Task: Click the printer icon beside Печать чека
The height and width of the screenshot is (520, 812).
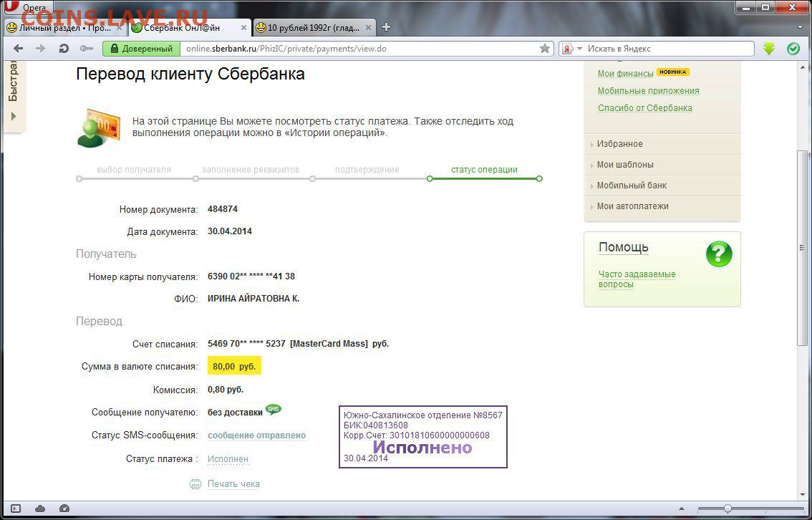Action: 195,484
